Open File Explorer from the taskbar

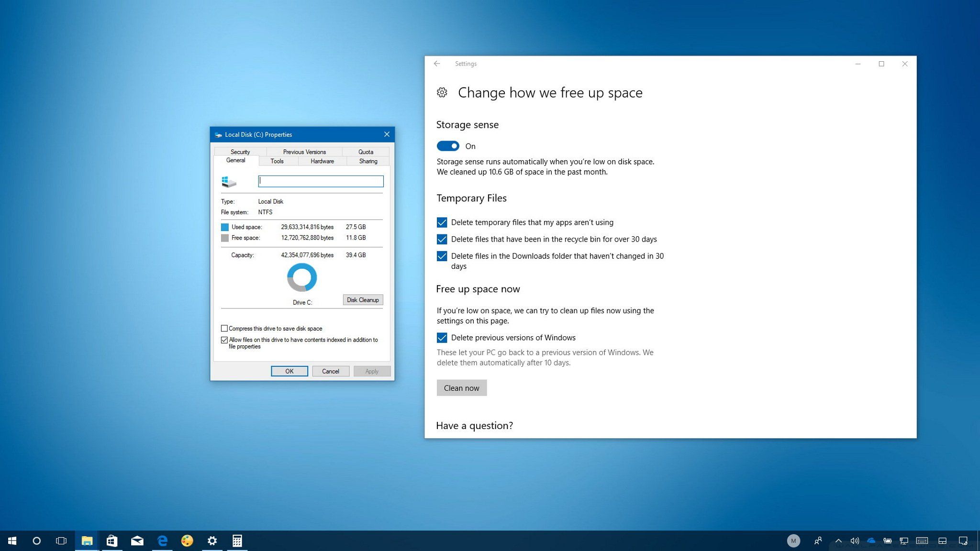tap(86, 540)
